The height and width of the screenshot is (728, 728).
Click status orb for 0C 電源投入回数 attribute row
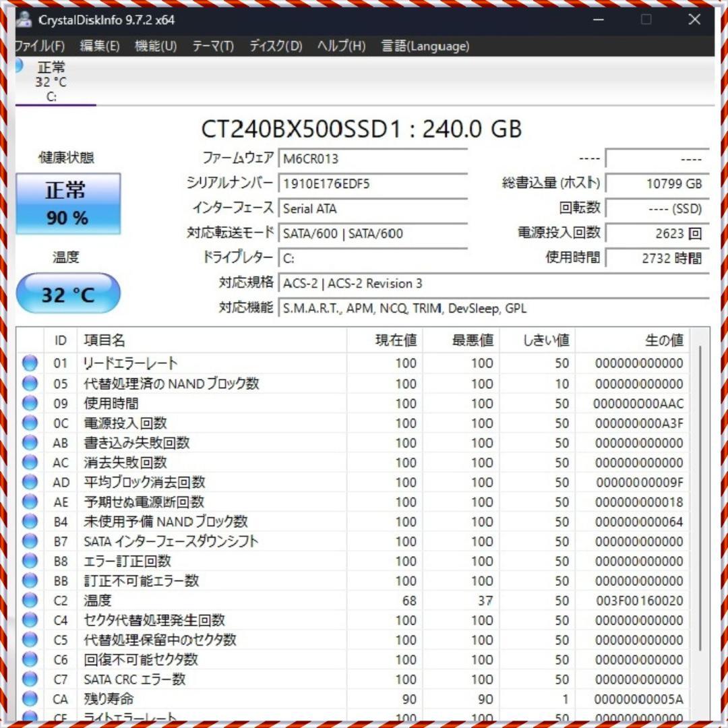(30, 423)
